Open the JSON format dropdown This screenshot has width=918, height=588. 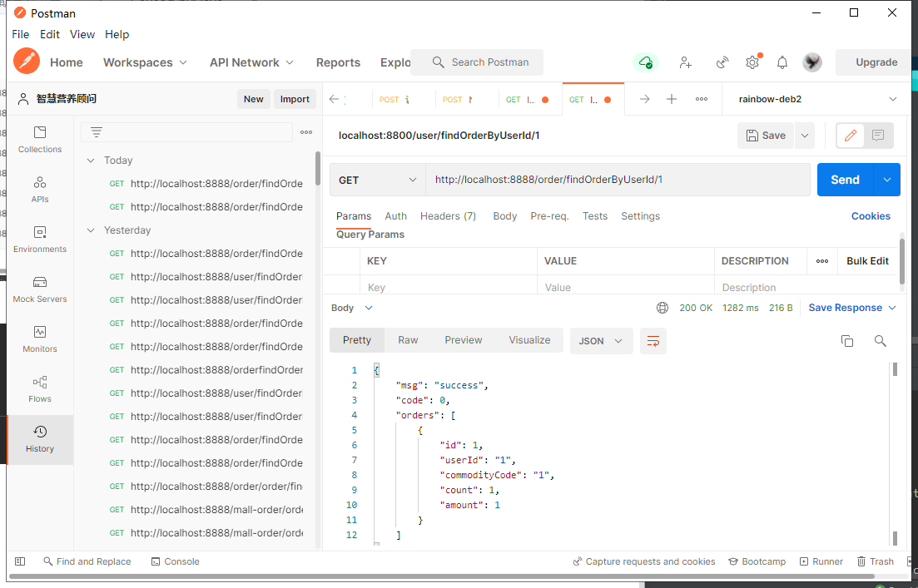pyautogui.click(x=601, y=340)
